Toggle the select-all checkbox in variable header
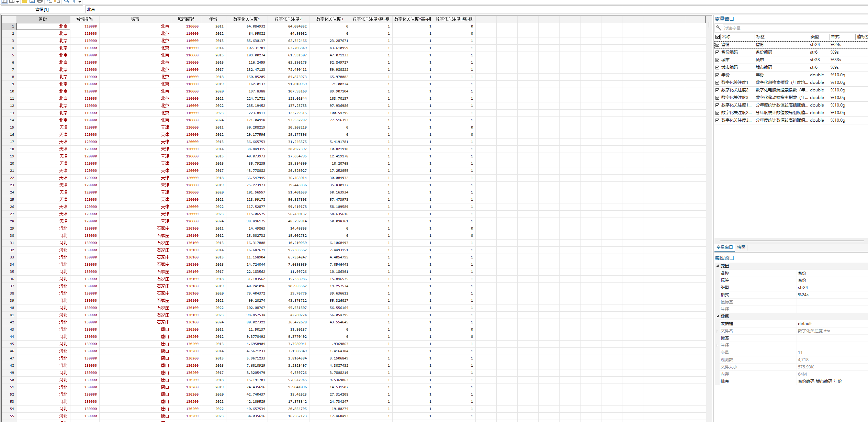Image resolution: width=868 pixels, height=422 pixels. [718, 37]
